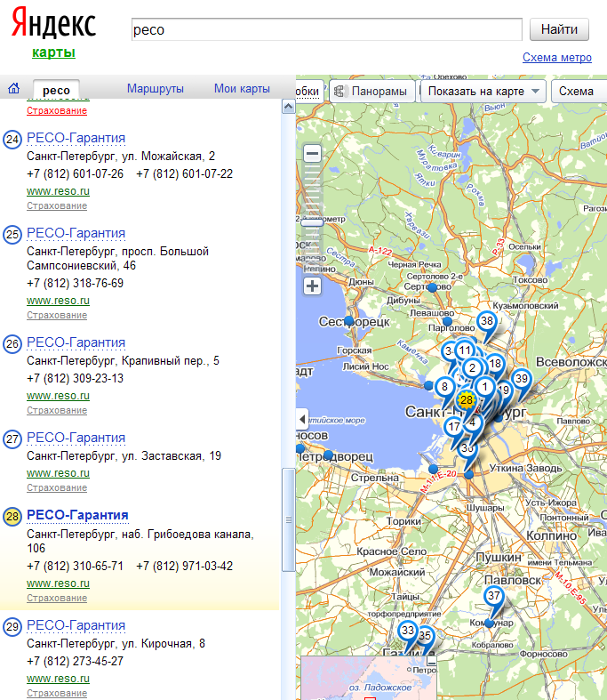The image size is (607, 700).
Task: Click map marker 2
Action: (472, 368)
